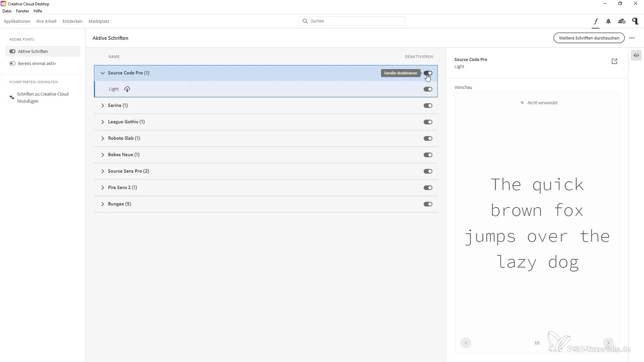This screenshot has height=362, width=644.
Task: Turn off the Light font style toggle
Action: tap(428, 89)
